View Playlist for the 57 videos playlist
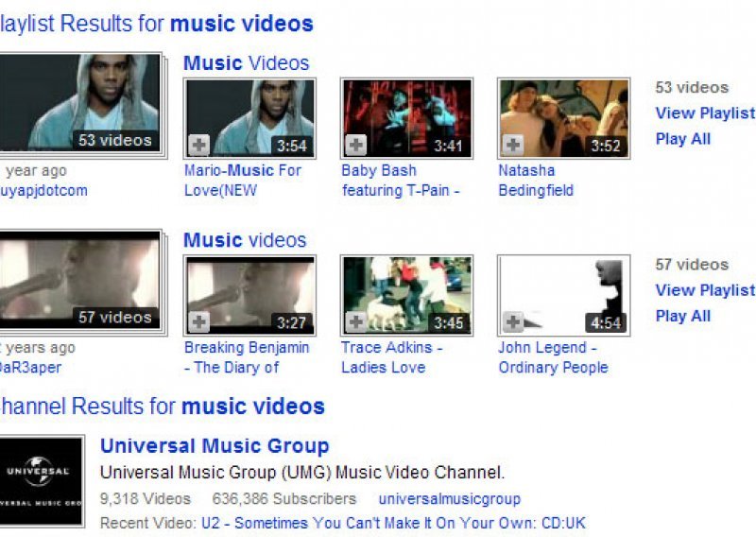This screenshot has height=537, width=756. click(x=705, y=290)
